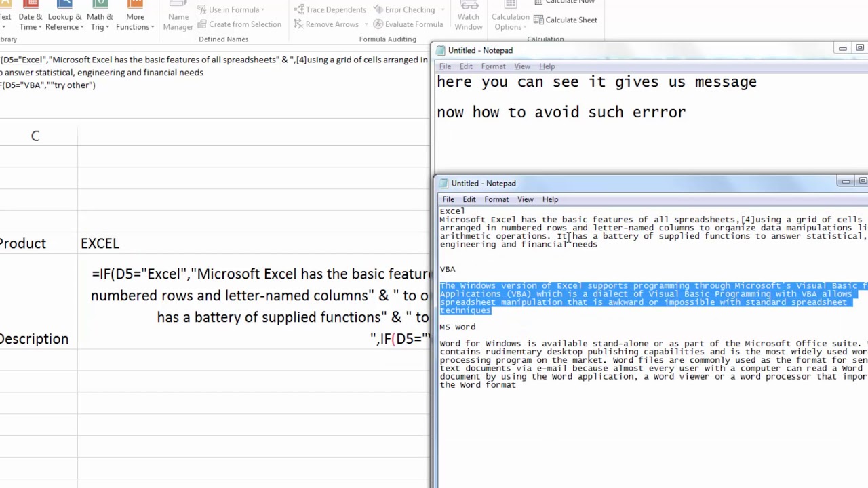
Task: Expand Use in Formula dropdown
Action: click(x=231, y=9)
